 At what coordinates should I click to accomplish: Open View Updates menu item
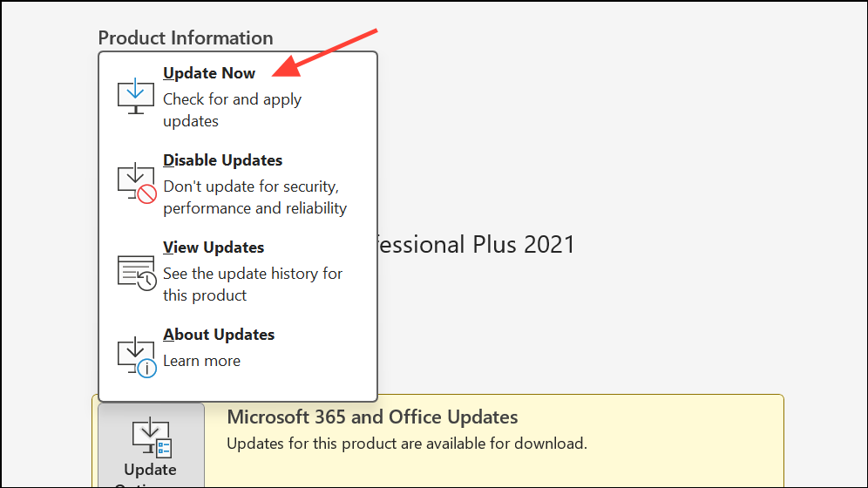pos(238,271)
